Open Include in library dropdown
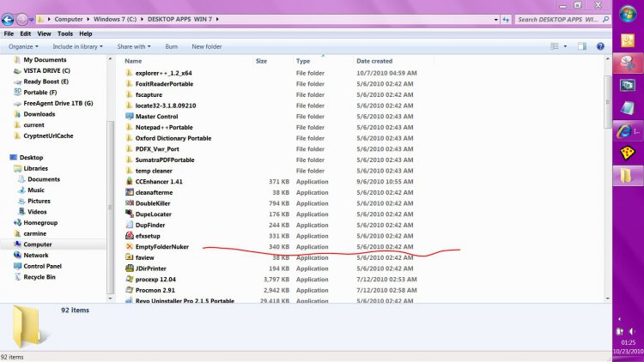Image resolution: width=644 pixels, height=362 pixels. 77,46
